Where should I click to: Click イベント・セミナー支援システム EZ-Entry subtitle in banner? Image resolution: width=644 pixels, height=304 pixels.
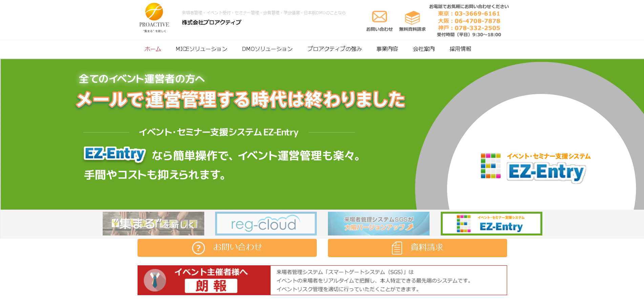click(x=219, y=132)
